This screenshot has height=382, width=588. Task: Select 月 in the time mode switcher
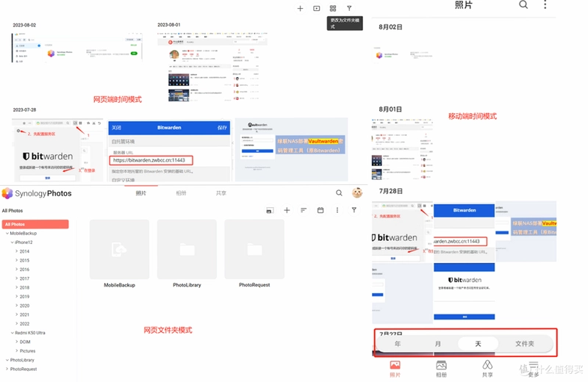coord(437,344)
